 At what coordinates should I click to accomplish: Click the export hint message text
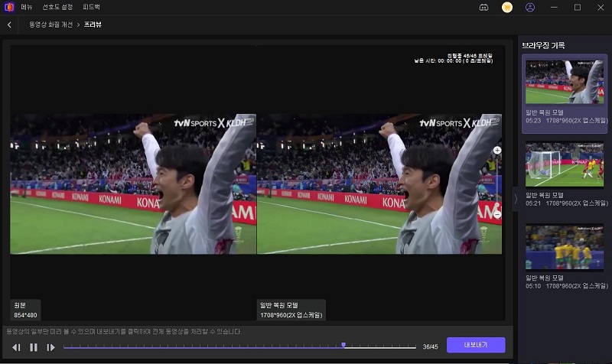coord(123,332)
